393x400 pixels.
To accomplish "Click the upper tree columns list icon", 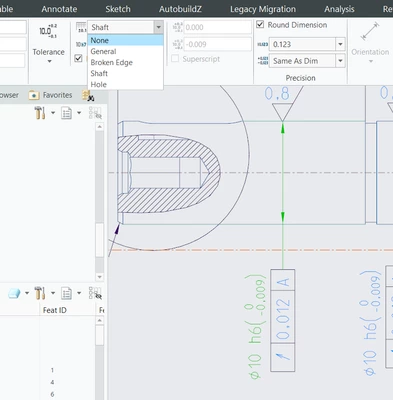I will [67, 113].
